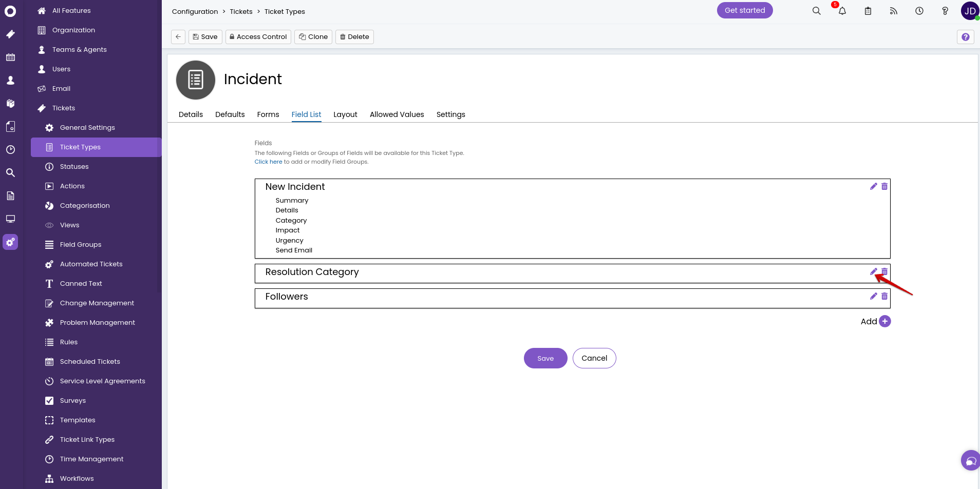Click the pencil icon for New Incident

[873, 187]
